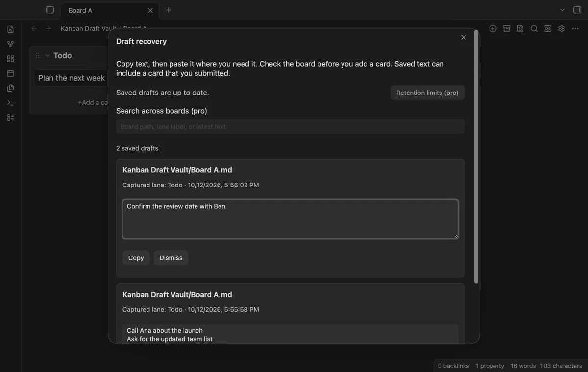Click the checklist icon in left ribbon

tap(10, 117)
